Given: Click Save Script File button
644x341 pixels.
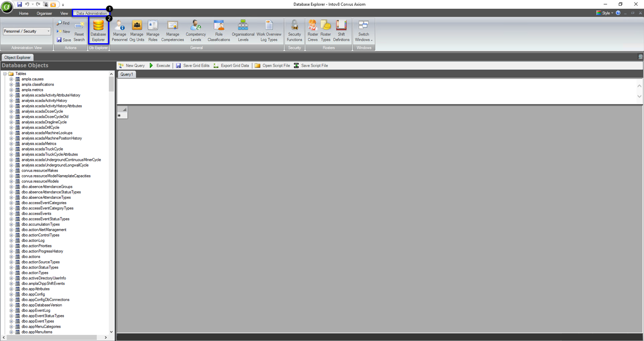Looking at the screenshot, I should 311,66.
